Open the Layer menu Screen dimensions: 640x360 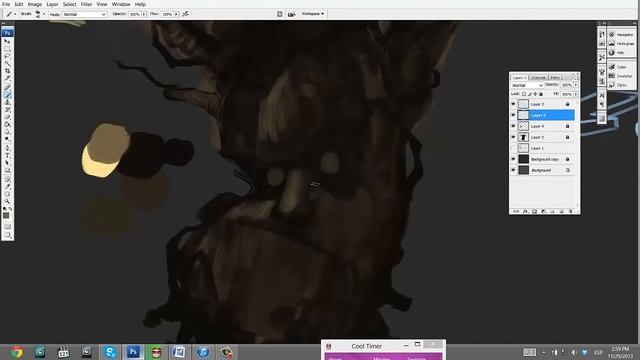point(52,4)
